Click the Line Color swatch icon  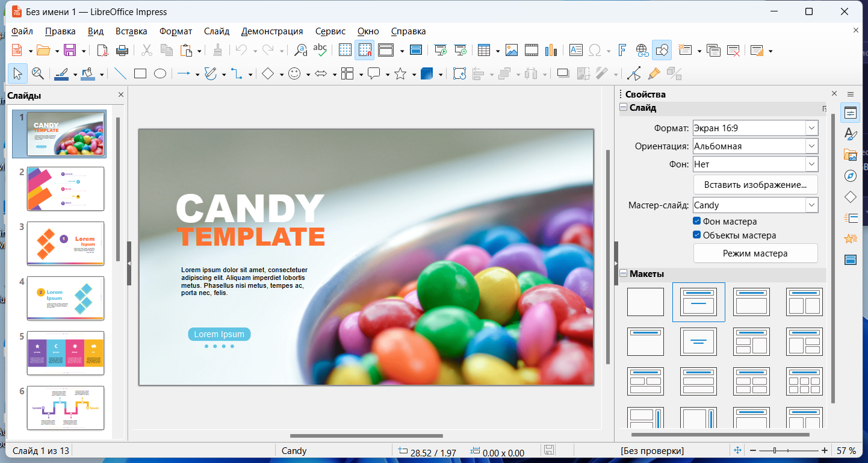61,73
